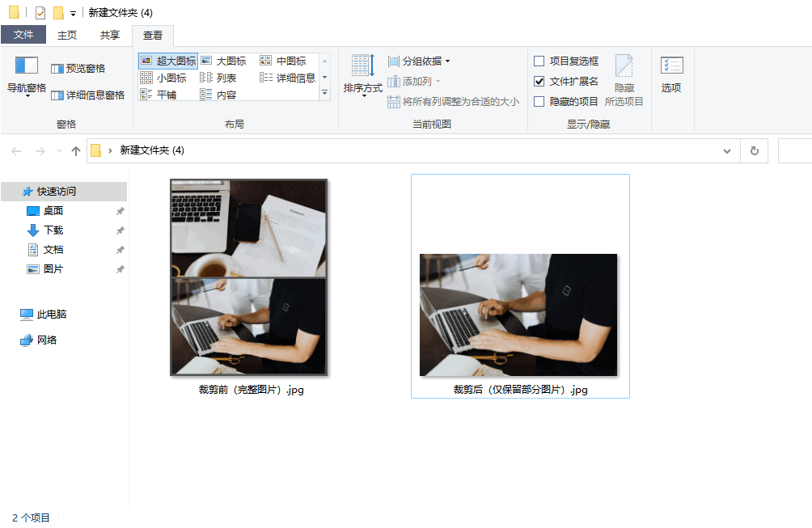This screenshot has height=528, width=812.
Task: Click the pin icon next to 下载
Action: tap(121, 230)
